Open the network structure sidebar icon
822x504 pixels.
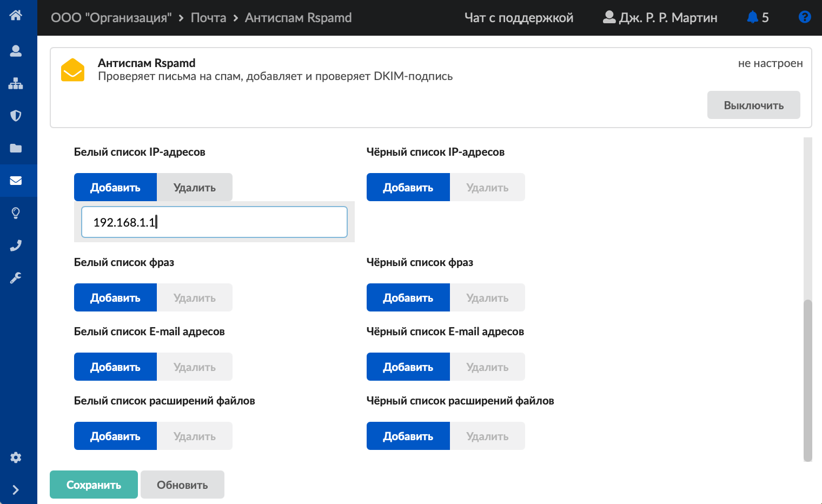tap(16, 83)
